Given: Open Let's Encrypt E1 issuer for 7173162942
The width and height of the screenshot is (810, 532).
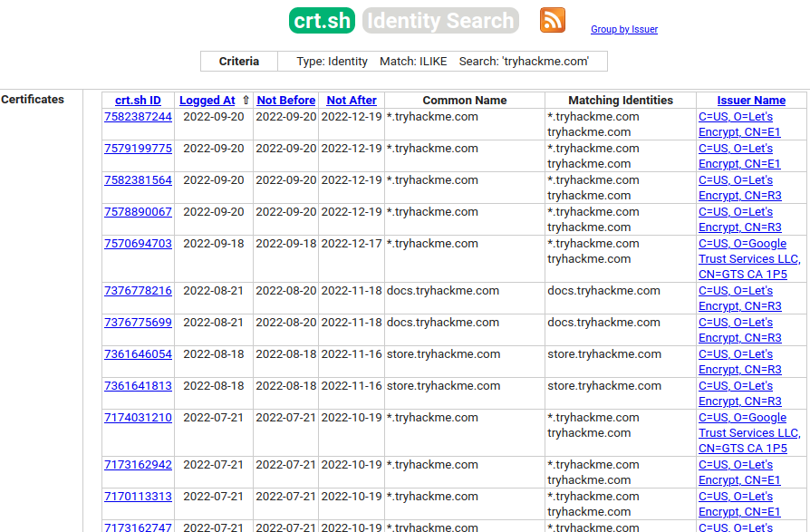Looking at the screenshot, I should point(739,472).
